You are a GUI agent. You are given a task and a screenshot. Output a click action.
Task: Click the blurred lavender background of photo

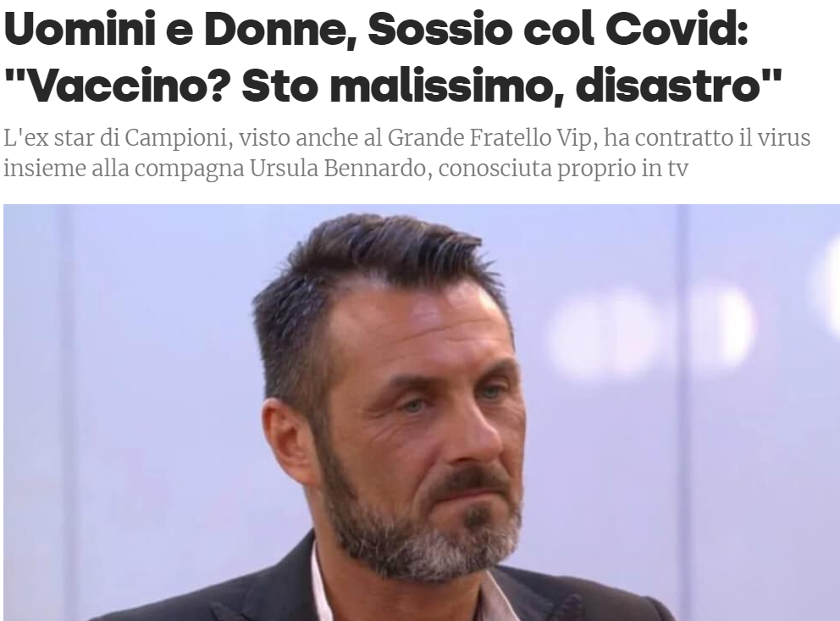(129, 375)
